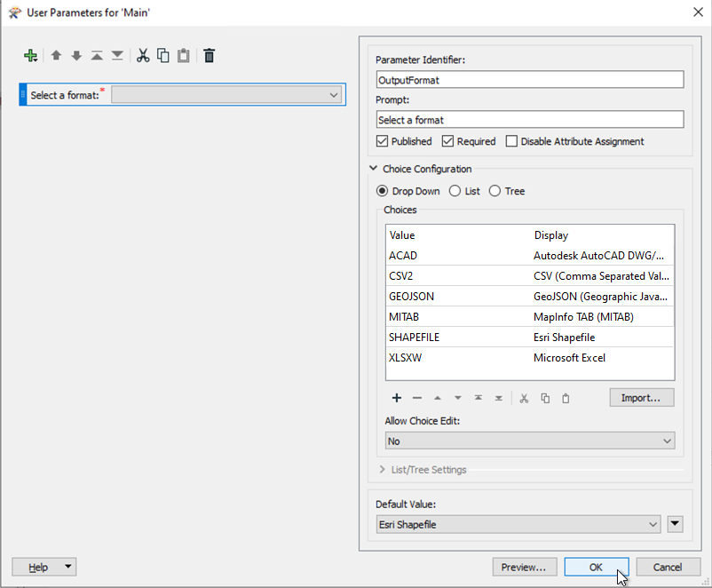Open the Default Value dropdown
This screenshot has width=712, height=588.
coord(518,524)
